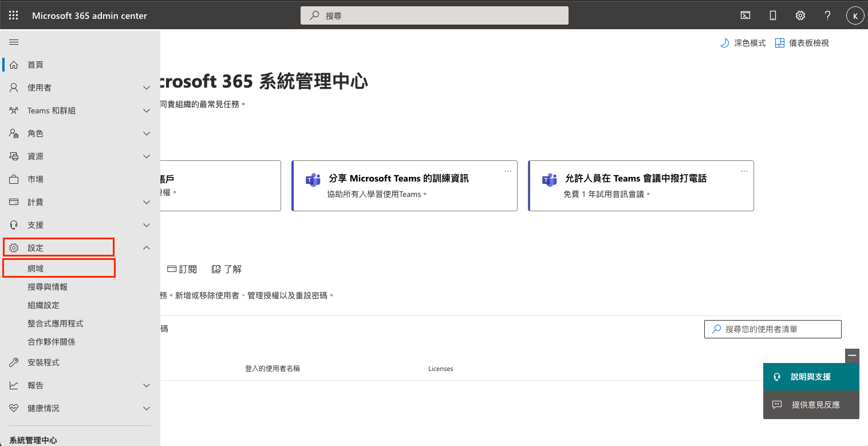Screen dimensions: 868x446
Task: Click the gear icon beside 設定
Action: 14,248
